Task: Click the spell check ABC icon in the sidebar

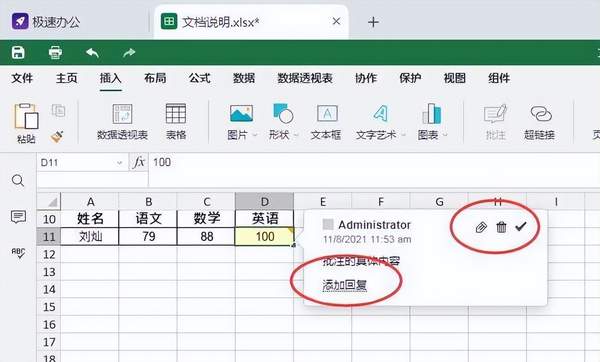Action: (18, 253)
